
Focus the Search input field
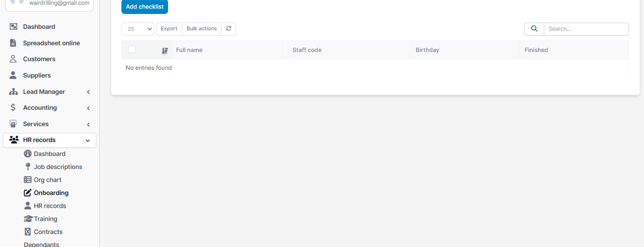coord(586,29)
